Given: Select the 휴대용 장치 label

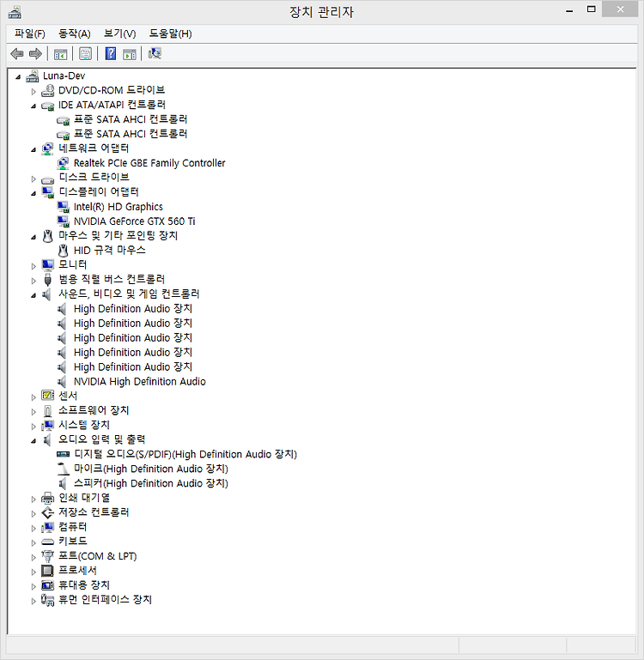Looking at the screenshot, I should coord(84,585).
